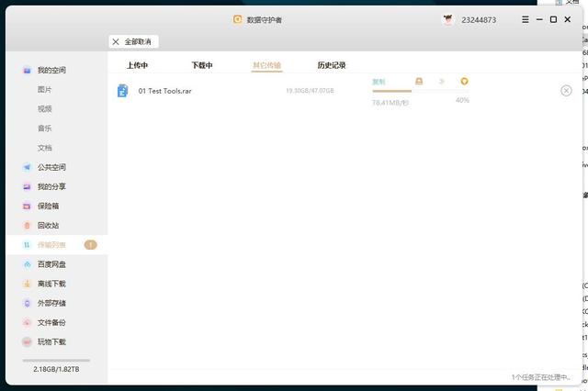Click the 78.41MB/秒 speed text
Image resolution: width=588 pixels, height=391 pixels.
click(x=390, y=103)
